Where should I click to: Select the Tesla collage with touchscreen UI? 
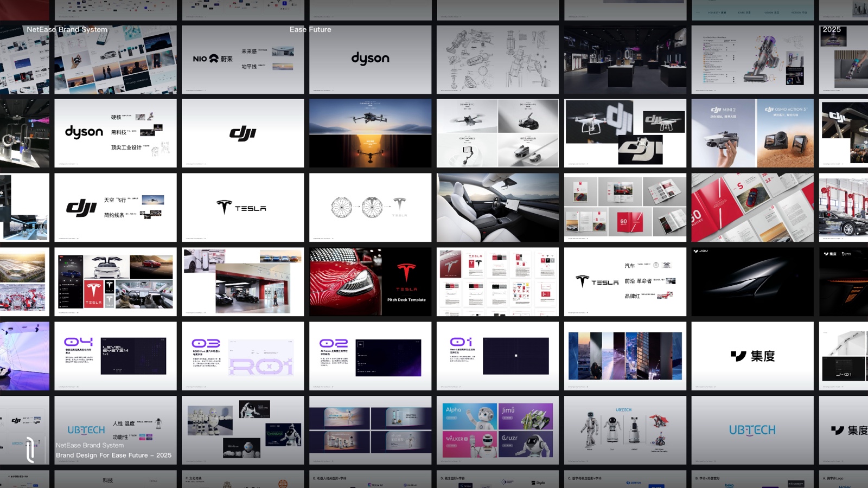(x=116, y=282)
